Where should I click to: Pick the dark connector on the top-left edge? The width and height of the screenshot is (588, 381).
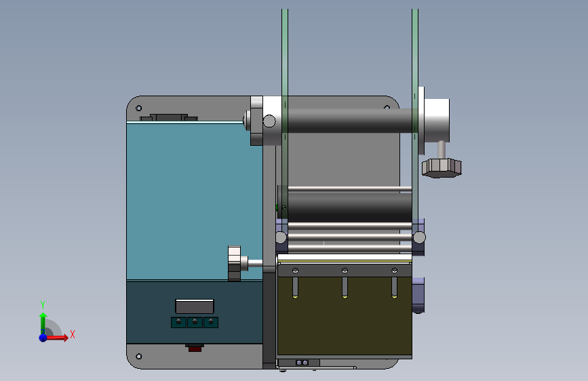point(169,117)
